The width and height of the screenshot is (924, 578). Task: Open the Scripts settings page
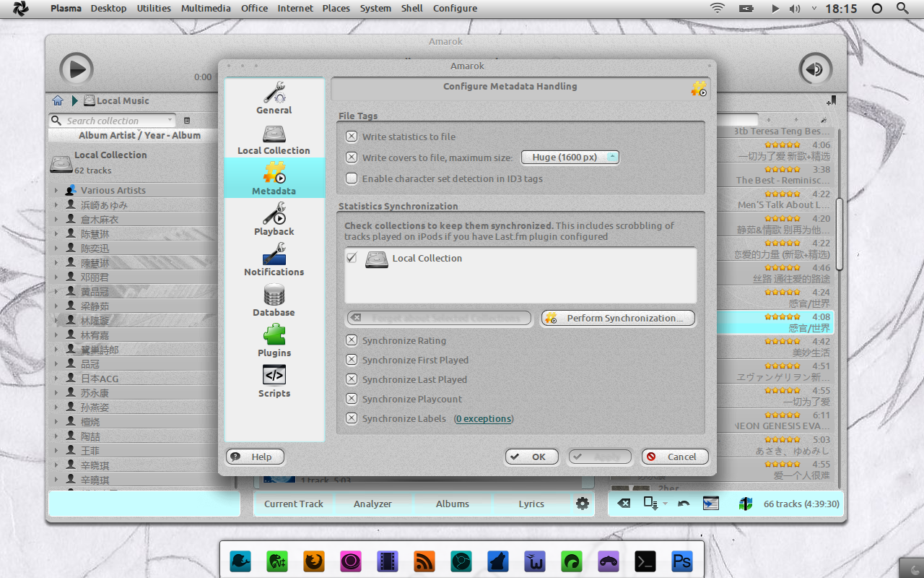point(274,381)
